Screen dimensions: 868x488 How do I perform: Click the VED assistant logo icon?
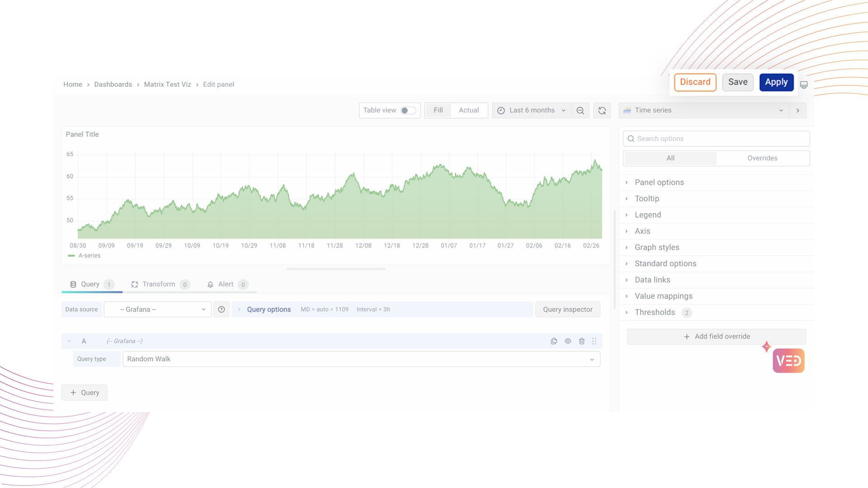788,361
